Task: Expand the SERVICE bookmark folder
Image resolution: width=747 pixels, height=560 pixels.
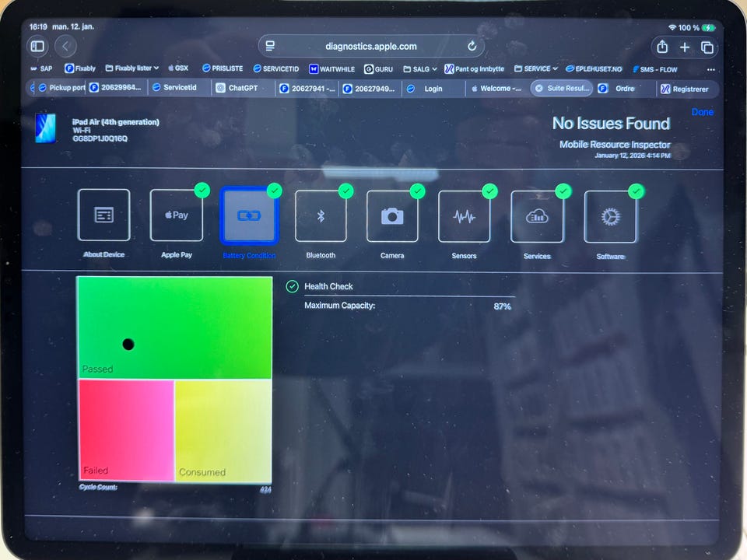Action: (536, 68)
